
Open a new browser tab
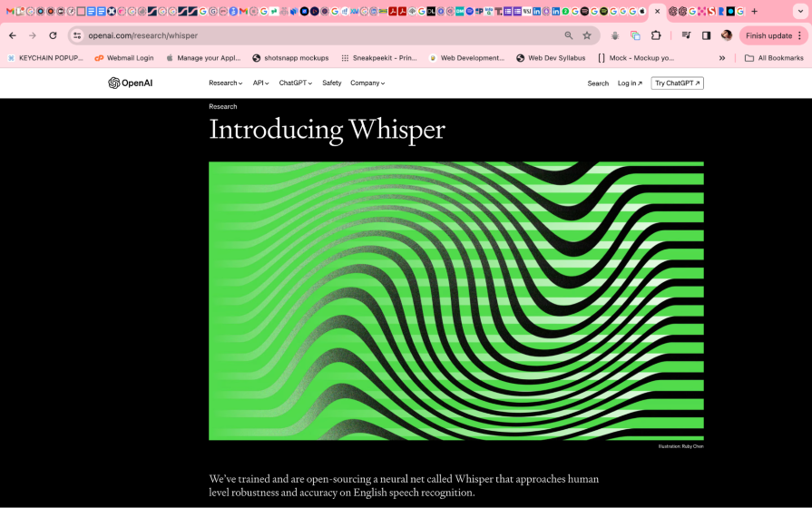pos(754,12)
